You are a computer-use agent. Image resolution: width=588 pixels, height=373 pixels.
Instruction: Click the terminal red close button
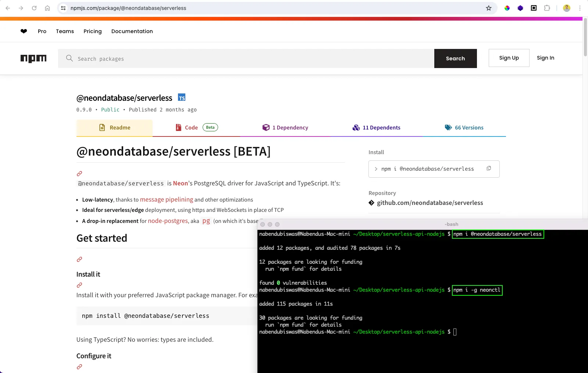click(263, 224)
